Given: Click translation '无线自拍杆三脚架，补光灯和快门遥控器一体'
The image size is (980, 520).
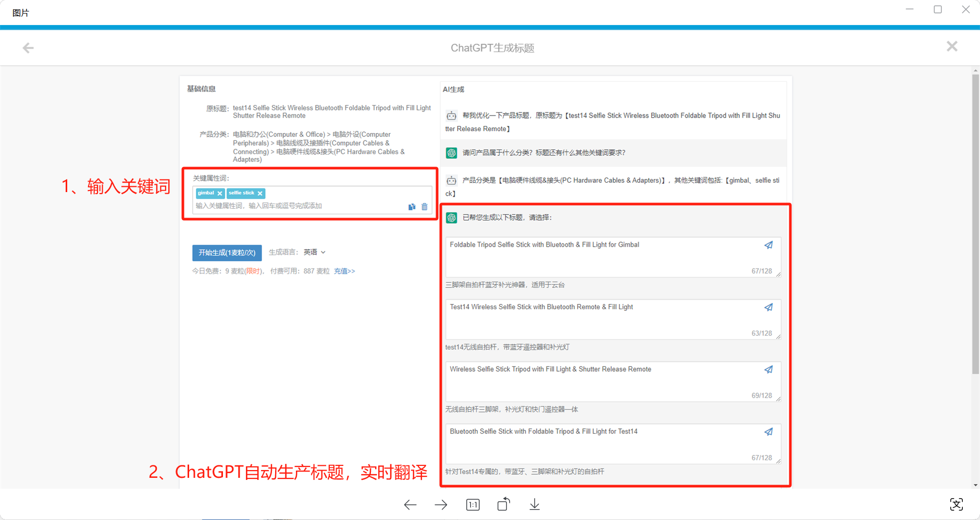Looking at the screenshot, I should pos(512,409).
